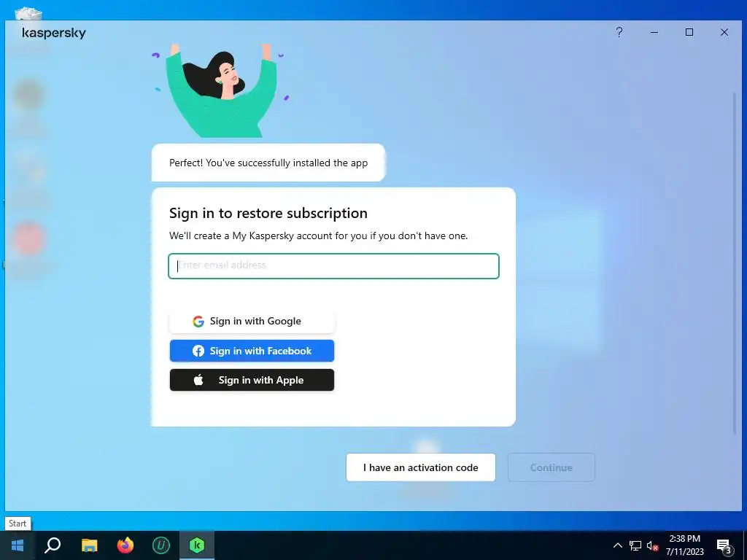Screen dimensions: 747x560
Task: Click the vertical scrollbar in Kaspersky window
Action: (734, 262)
